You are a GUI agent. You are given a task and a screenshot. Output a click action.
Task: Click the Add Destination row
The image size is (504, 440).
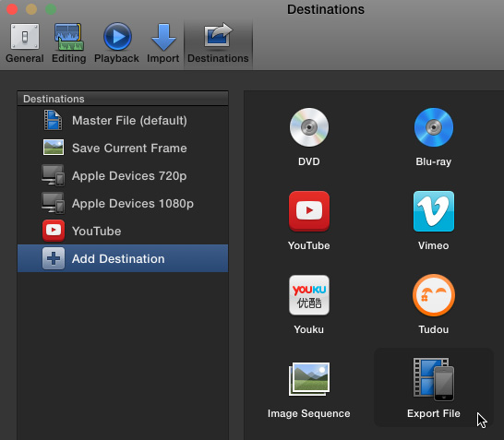(123, 258)
